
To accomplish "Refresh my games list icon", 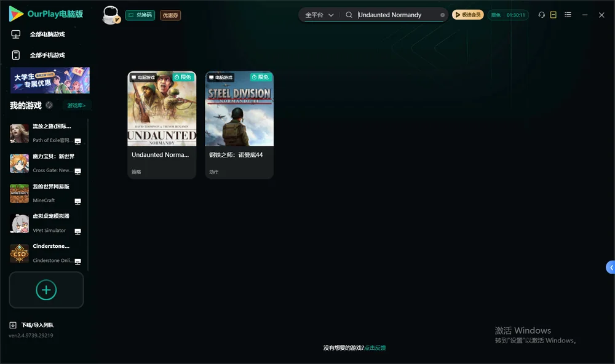I will (x=49, y=105).
